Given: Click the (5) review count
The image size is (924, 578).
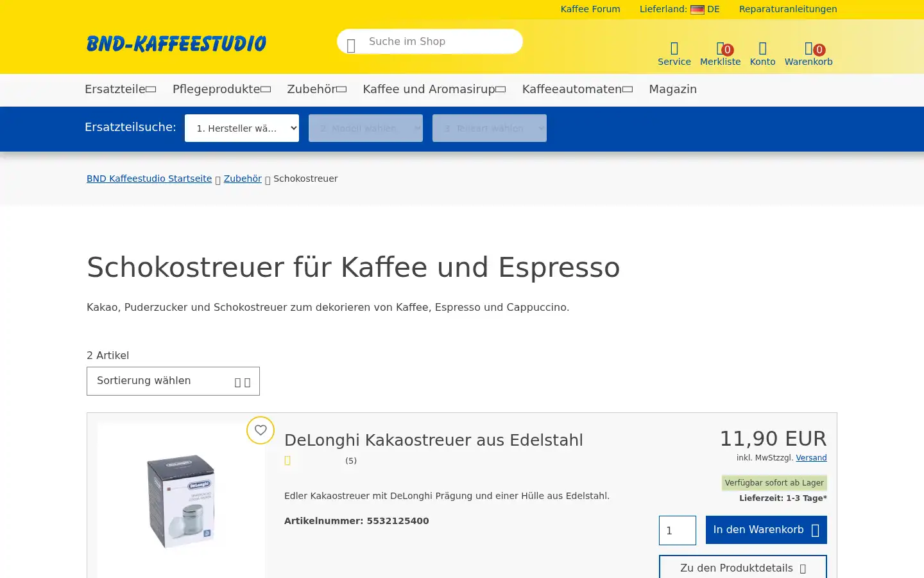Looking at the screenshot, I should 351,460.
